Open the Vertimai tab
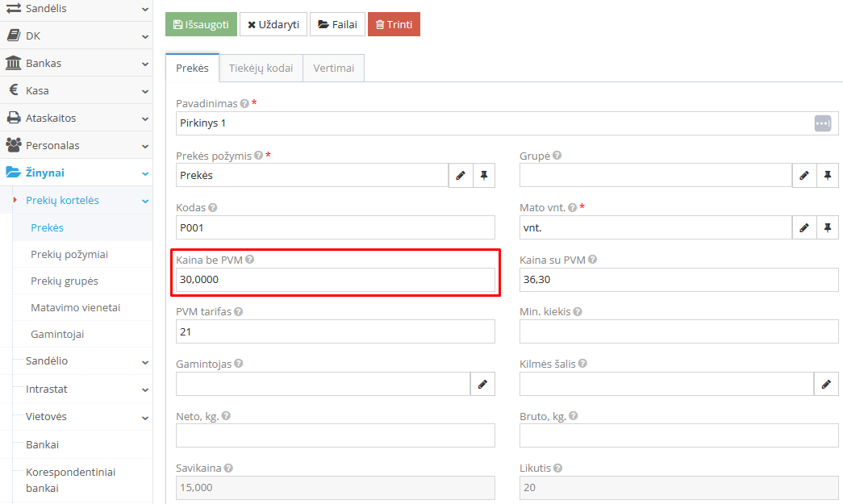 coord(333,69)
